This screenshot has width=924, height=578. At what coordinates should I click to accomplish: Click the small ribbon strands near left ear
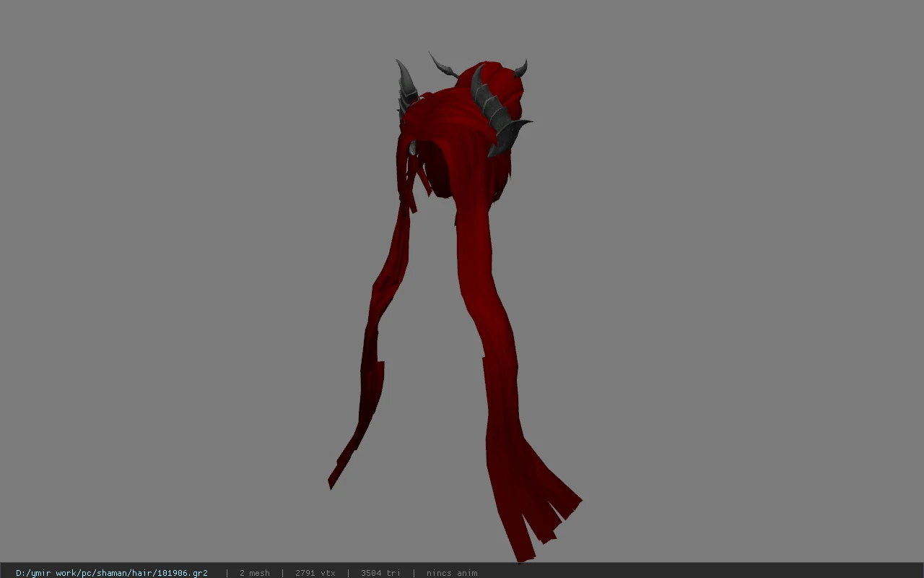409,184
